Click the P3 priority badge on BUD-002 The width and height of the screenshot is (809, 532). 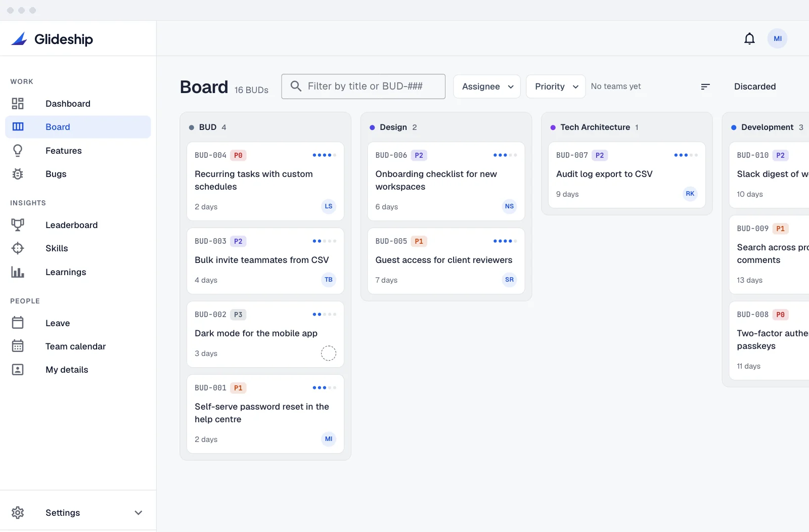click(x=238, y=315)
